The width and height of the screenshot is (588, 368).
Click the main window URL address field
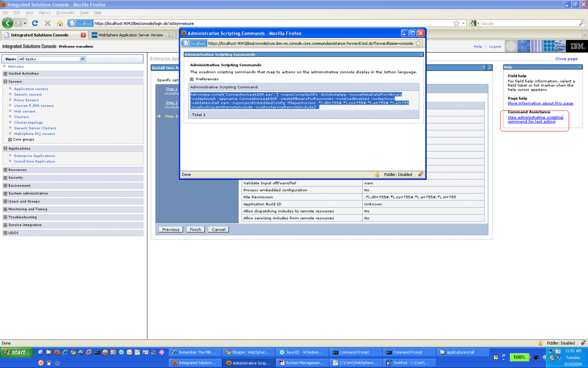pos(272,23)
